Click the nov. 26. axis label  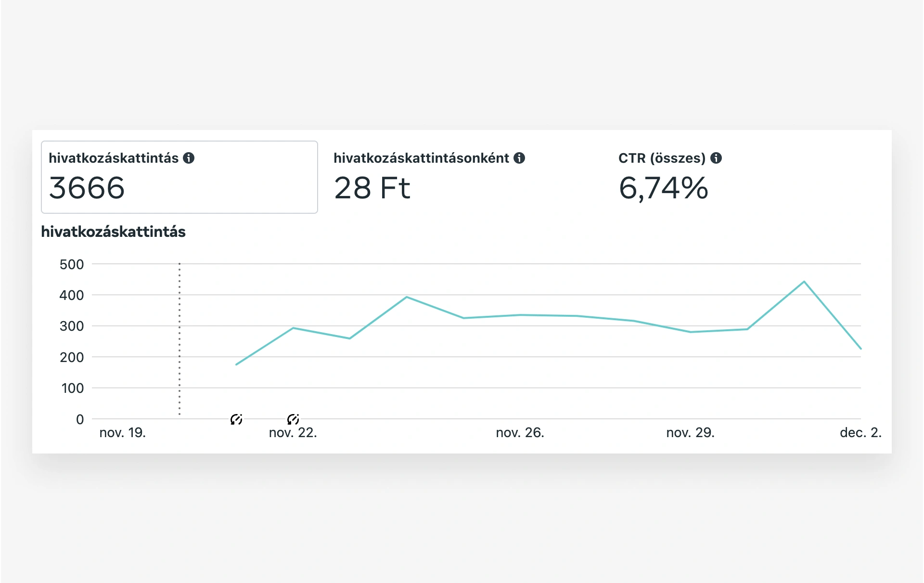(x=520, y=432)
